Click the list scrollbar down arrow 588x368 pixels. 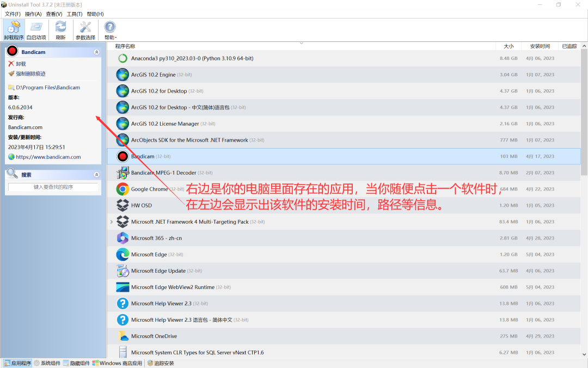click(584, 354)
